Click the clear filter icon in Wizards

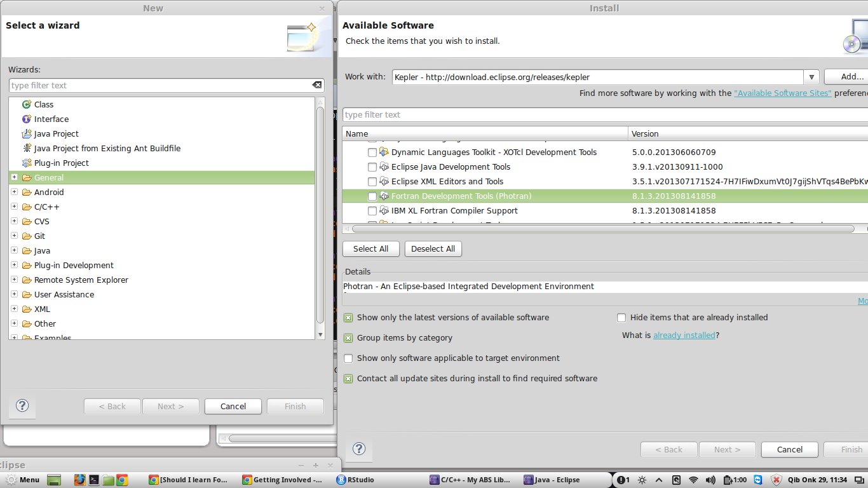[316, 85]
